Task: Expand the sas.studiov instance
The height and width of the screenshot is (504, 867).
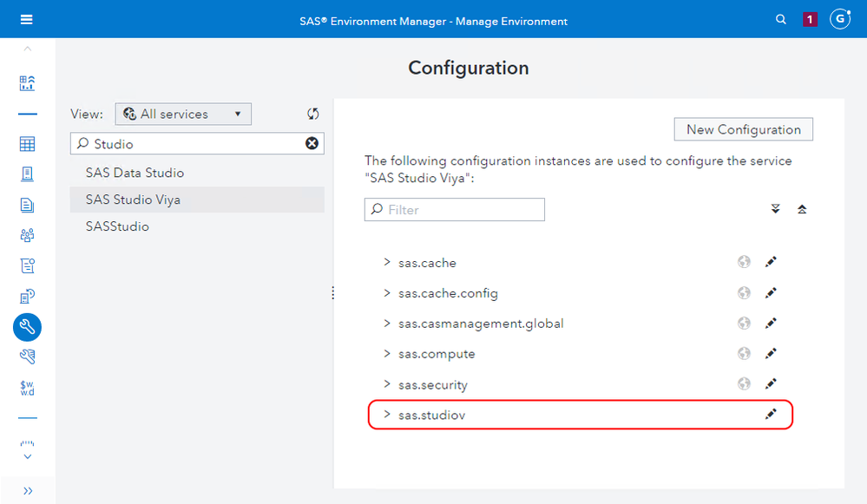Action: (387, 415)
